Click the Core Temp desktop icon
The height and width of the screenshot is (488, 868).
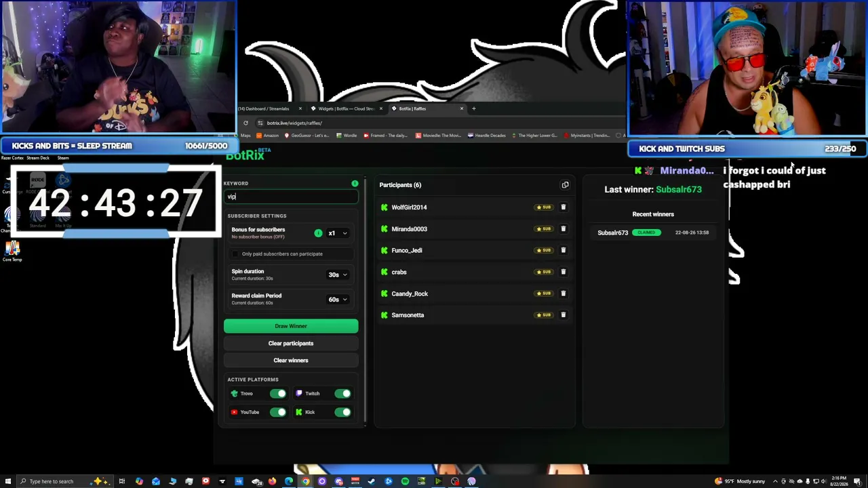[x=12, y=251]
